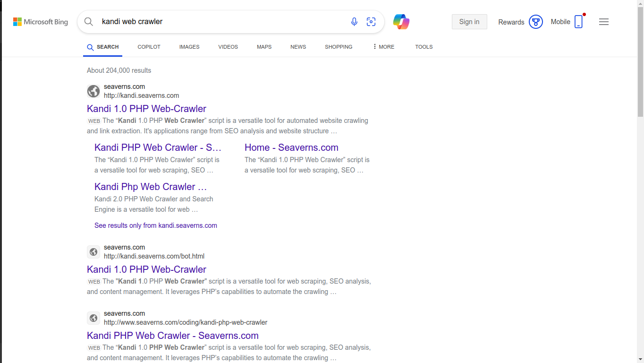Click globe favicon beside kandi.seaverns.com/bot.html
Screen dimensions: 644x363
[93, 251]
